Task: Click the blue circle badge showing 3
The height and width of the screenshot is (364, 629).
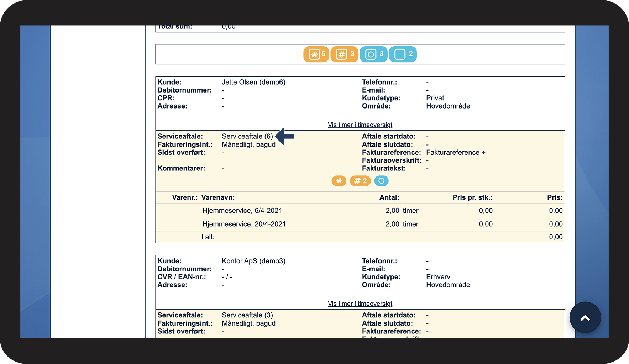Action: click(373, 54)
